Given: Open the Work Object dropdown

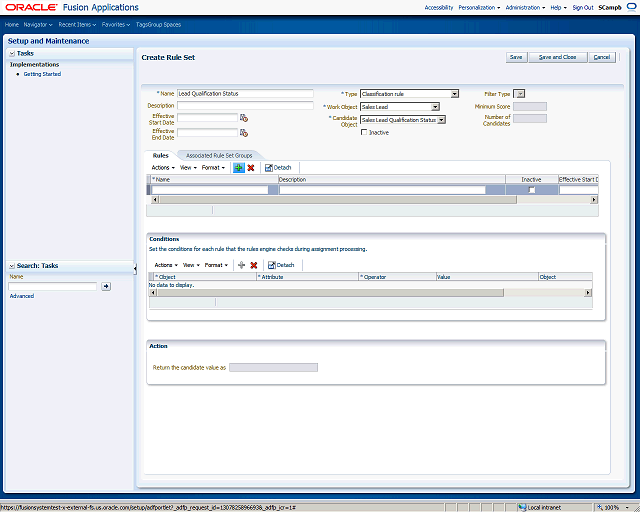Looking at the screenshot, I should 436,107.
